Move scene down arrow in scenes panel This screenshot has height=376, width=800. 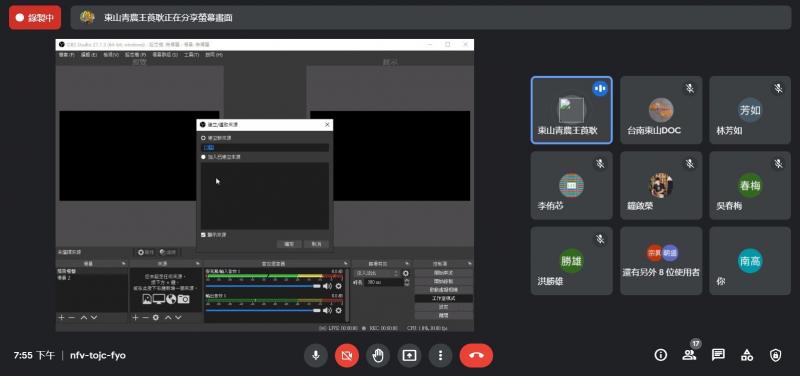tap(93, 317)
